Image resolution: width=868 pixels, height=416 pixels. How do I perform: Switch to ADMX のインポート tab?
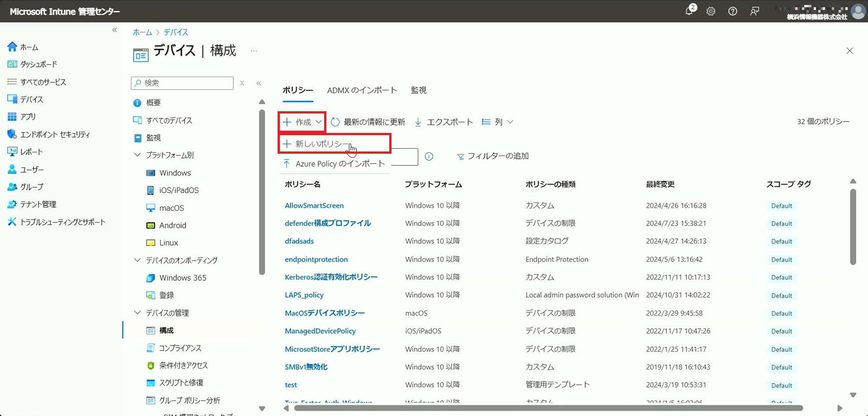pyautogui.click(x=362, y=90)
